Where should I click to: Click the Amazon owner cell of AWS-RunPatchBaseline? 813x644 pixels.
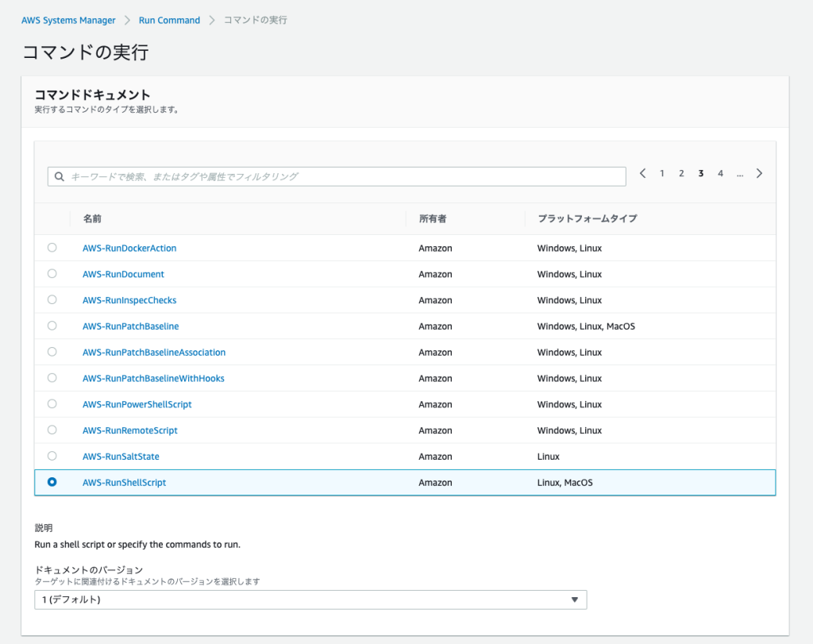pyautogui.click(x=436, y=326)
